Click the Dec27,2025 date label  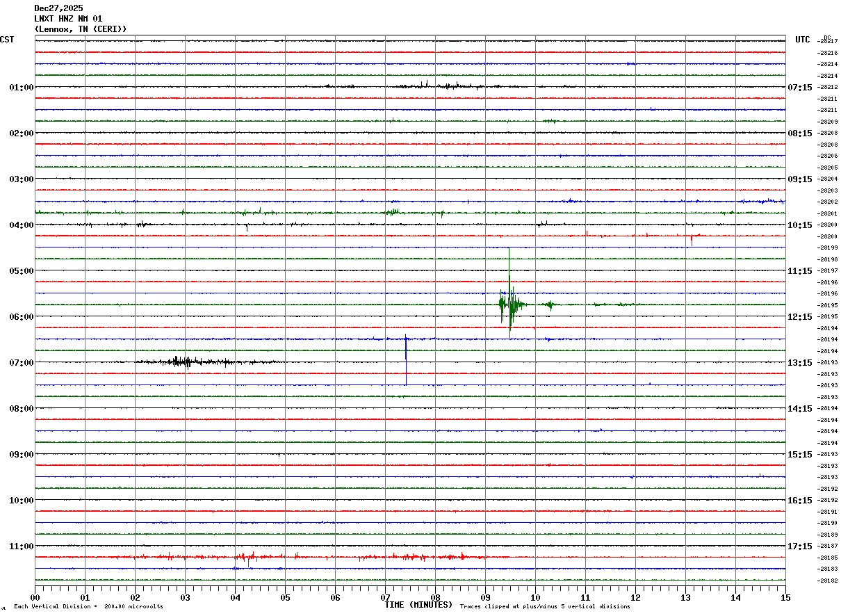tap(58, 8)
